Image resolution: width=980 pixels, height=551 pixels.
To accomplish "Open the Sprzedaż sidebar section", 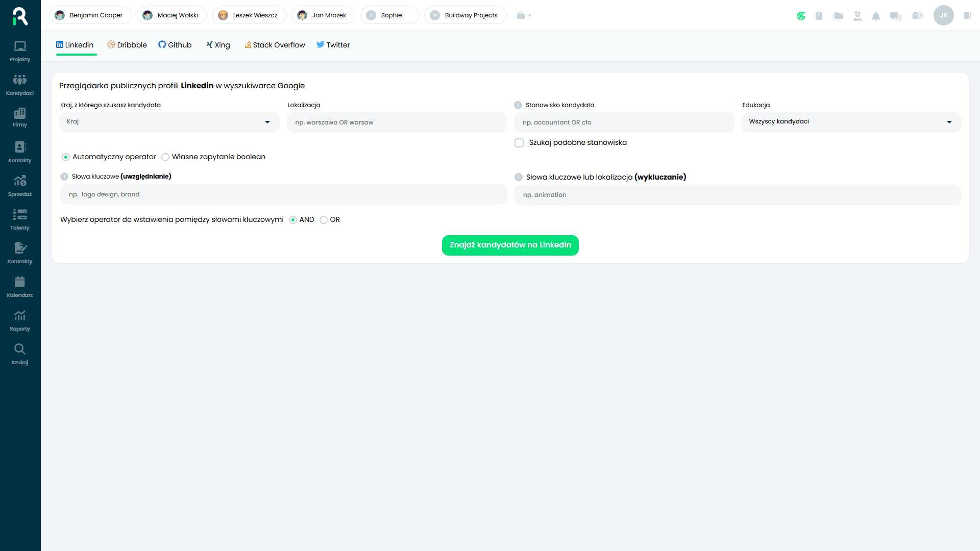I will coord(20,186).
